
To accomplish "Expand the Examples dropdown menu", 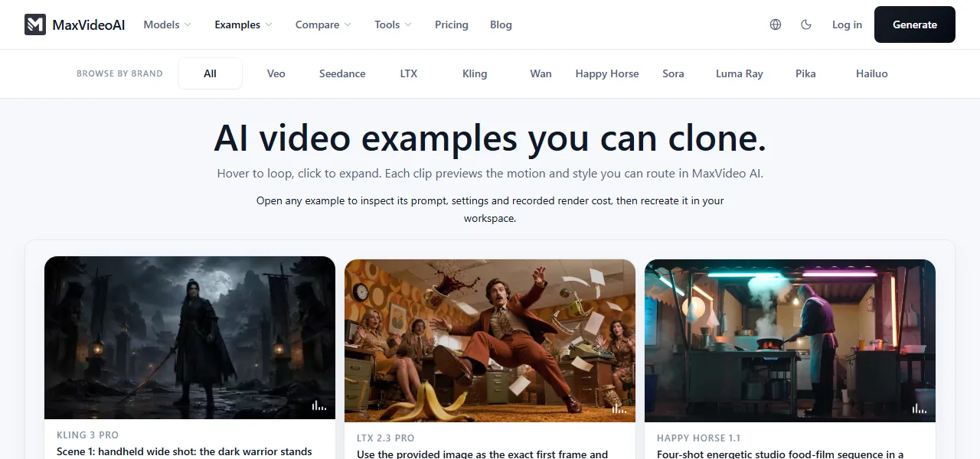I will (243, 24).
